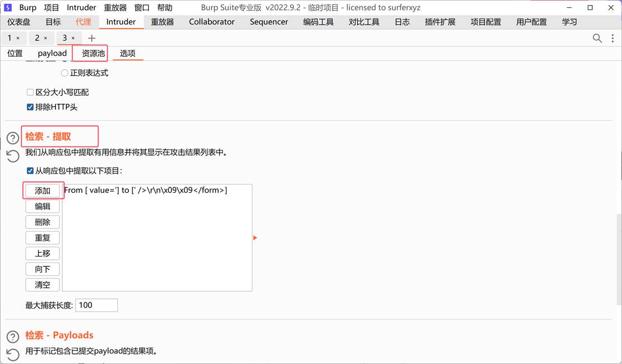Select Intruder attack tab 1
The width and height of the screenshot is (622, 364).
tap(10, 38)
